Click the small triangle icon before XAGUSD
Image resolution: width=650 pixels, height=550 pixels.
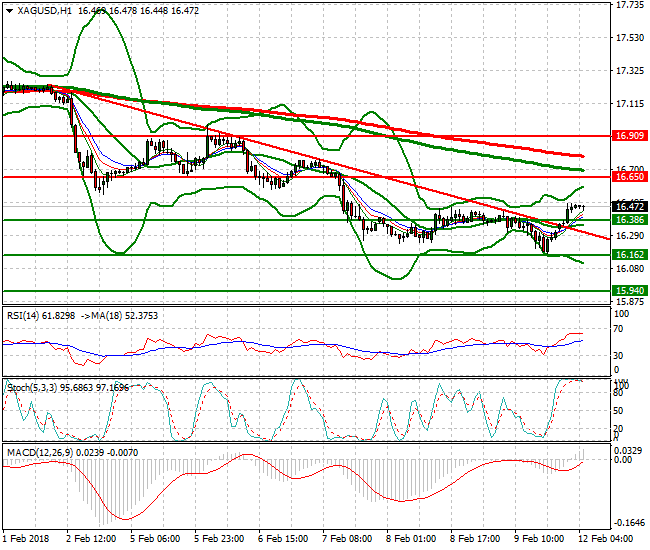pos(9,10)
